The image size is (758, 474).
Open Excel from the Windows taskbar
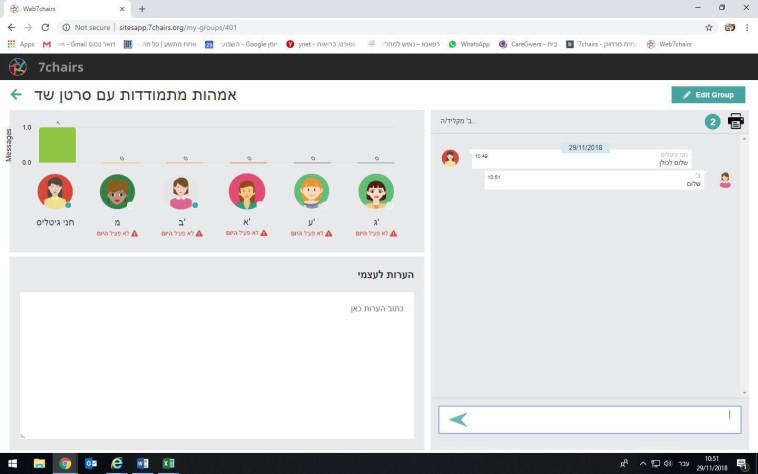[x=169, y=464]
